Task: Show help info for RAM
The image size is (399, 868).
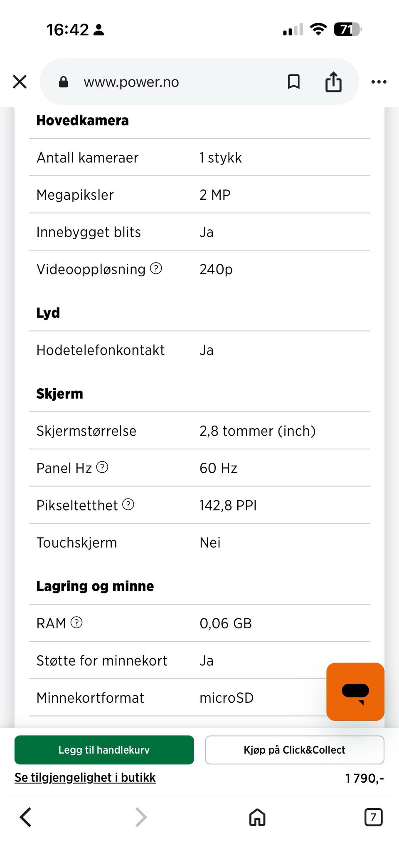Action: coord(76,622)
